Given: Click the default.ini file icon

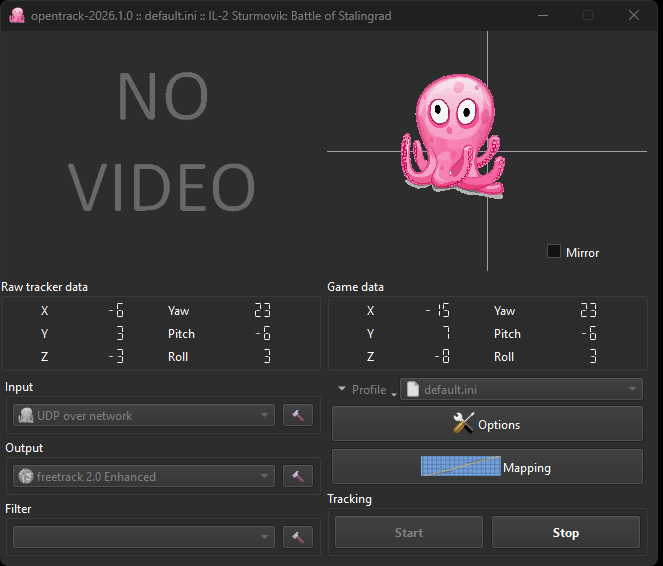Looking at the screenshot, I should (x=413, y=389).
